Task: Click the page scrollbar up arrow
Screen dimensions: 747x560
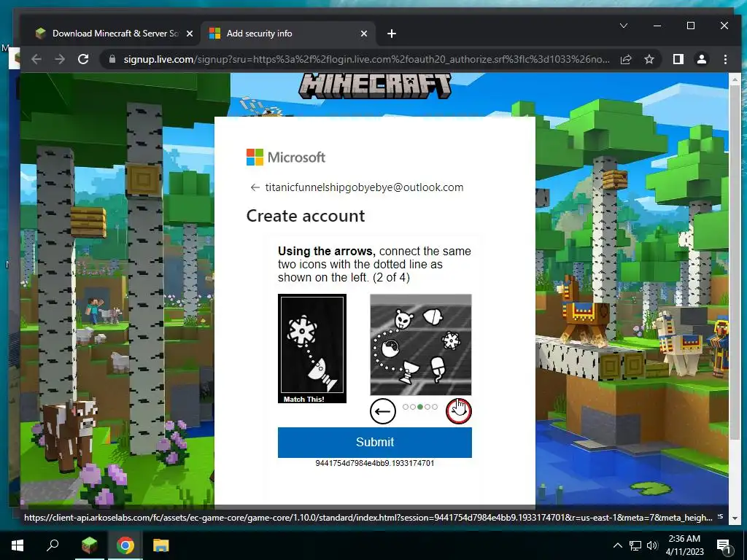Action: (x=735, y=79)
